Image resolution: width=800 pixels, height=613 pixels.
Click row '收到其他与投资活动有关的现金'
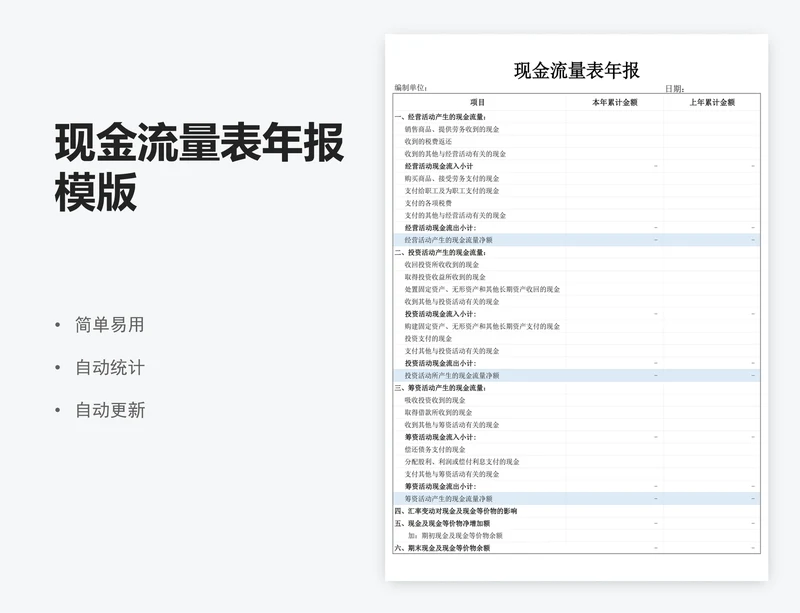coord(577,302)
